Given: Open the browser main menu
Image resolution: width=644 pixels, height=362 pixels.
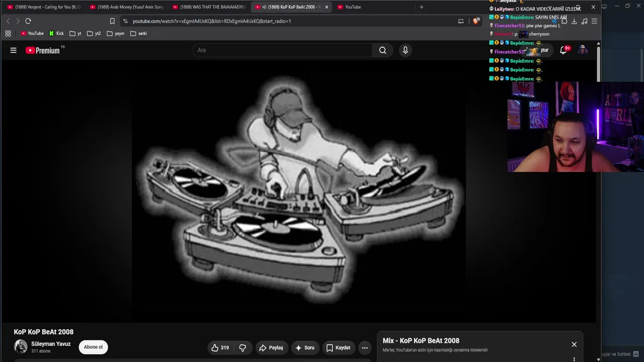Looking at the screenshot, I should (594, 21).
